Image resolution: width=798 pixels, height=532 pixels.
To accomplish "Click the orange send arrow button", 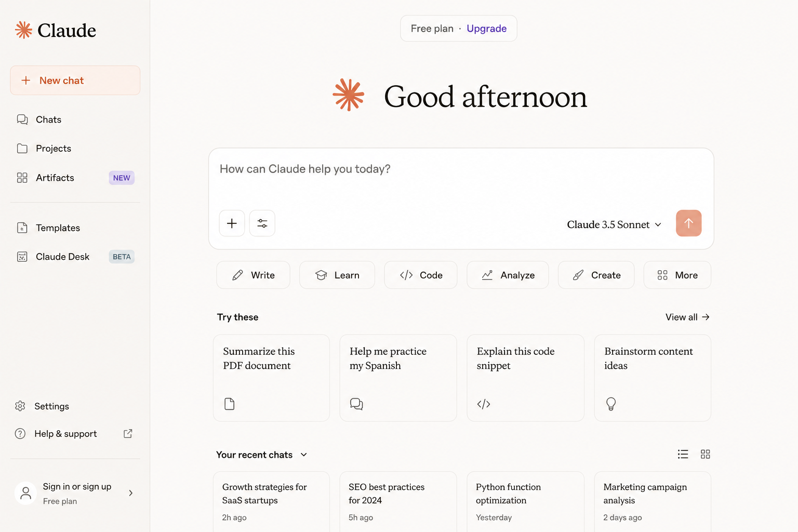I will pyautogui.click(x=688, y=223).
